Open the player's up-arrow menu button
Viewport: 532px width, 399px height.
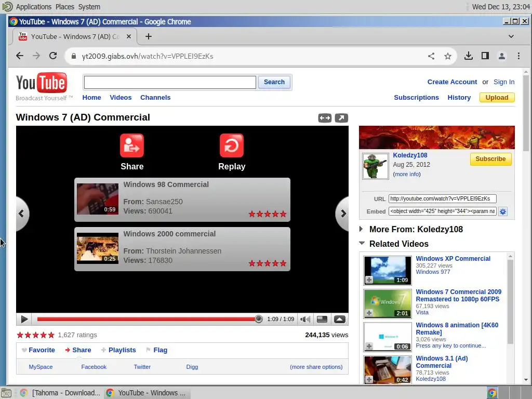[340, 319]
